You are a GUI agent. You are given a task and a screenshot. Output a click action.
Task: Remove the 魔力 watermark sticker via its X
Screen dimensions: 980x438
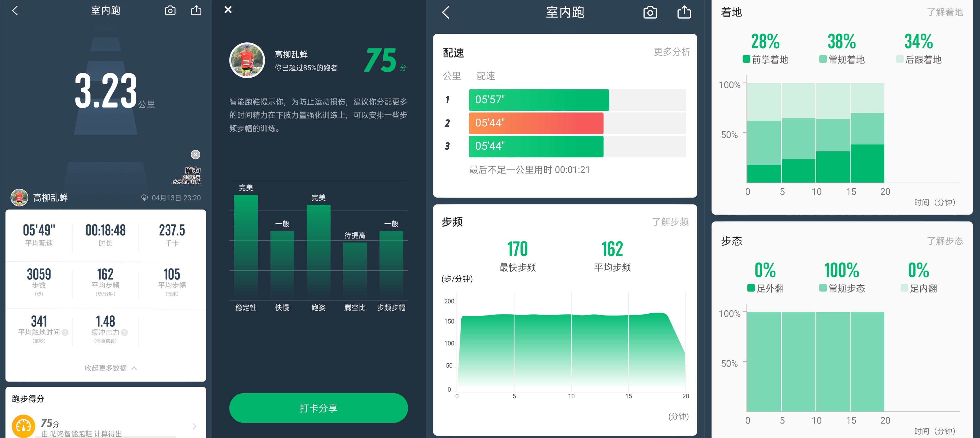(195, 155)
